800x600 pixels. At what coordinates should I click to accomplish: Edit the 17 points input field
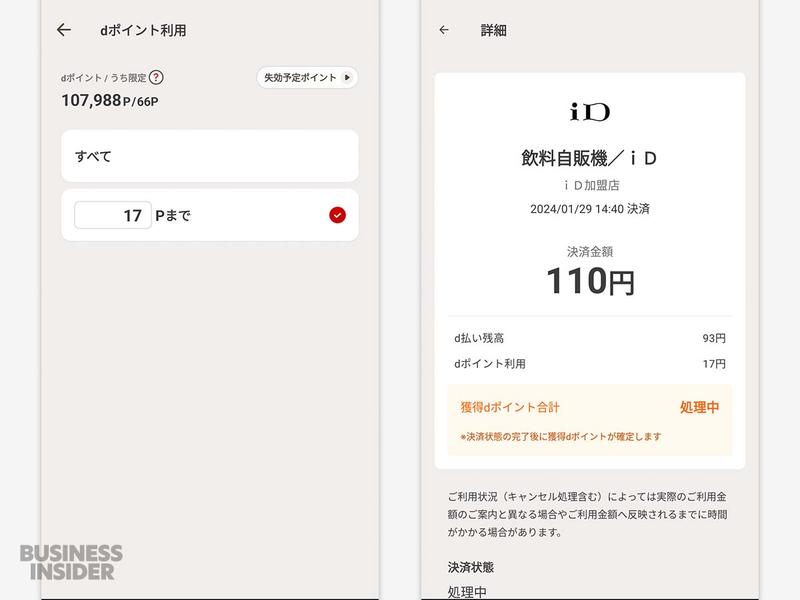[x=113, y=215]
